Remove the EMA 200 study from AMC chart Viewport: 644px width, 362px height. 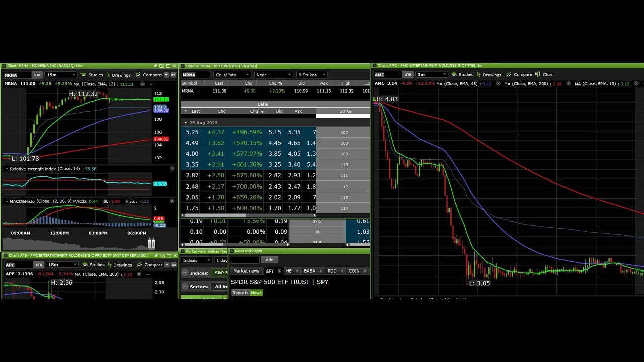(x=569, y=84)
